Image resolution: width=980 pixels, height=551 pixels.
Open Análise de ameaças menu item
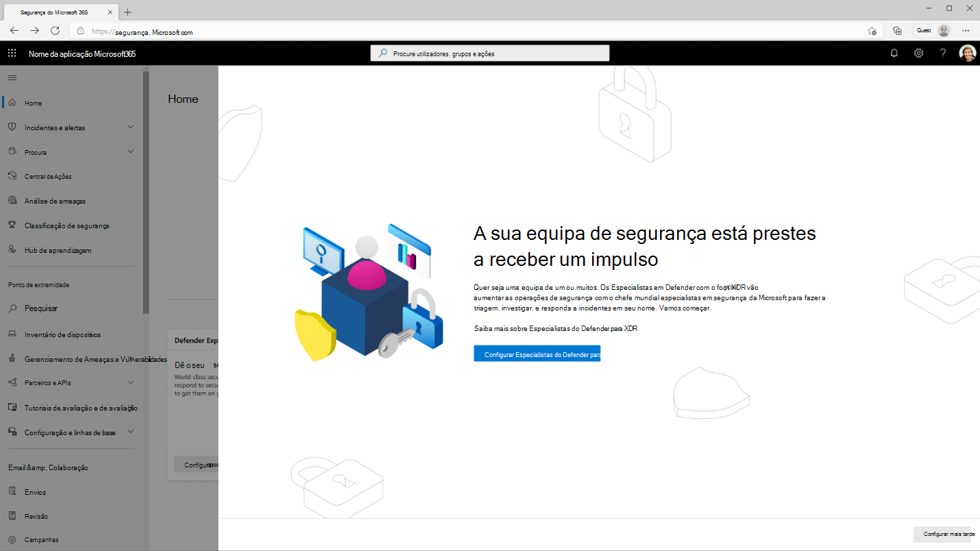point(55,201)
